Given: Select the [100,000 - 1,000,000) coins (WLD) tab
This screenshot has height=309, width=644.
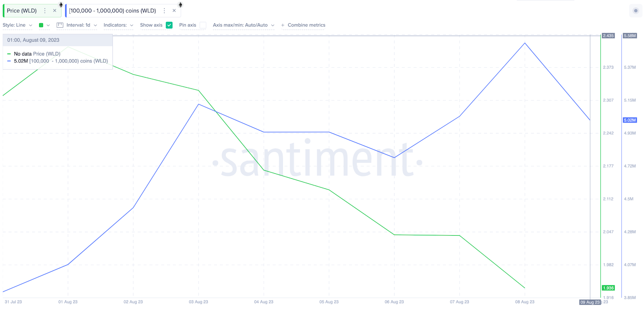Looking at the screenshot, I should point(113,11).
